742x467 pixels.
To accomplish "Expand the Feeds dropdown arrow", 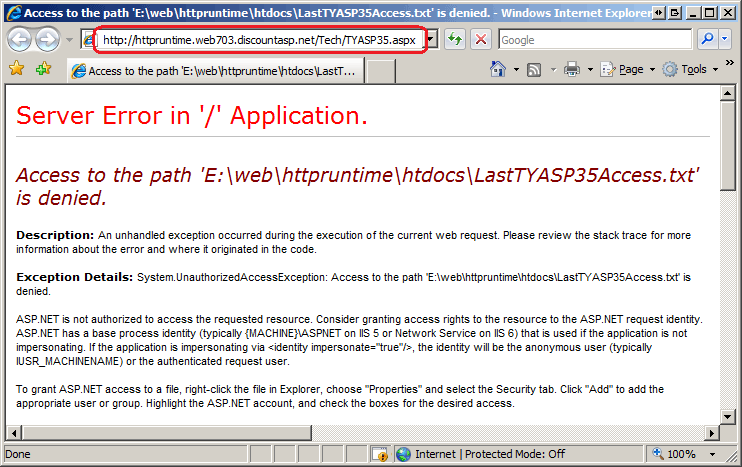I will click(553, 70).
